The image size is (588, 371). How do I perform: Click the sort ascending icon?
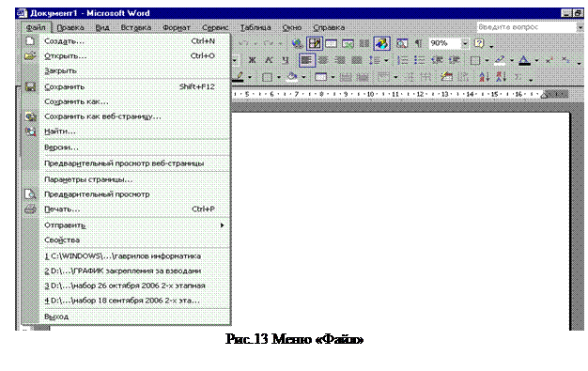pos(484,77)
